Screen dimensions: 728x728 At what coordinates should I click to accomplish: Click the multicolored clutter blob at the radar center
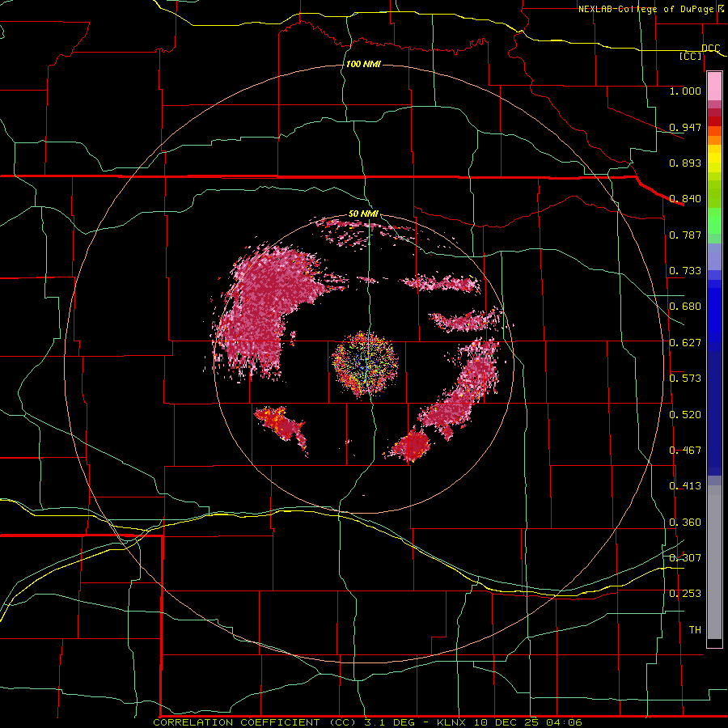coord(365,365)
